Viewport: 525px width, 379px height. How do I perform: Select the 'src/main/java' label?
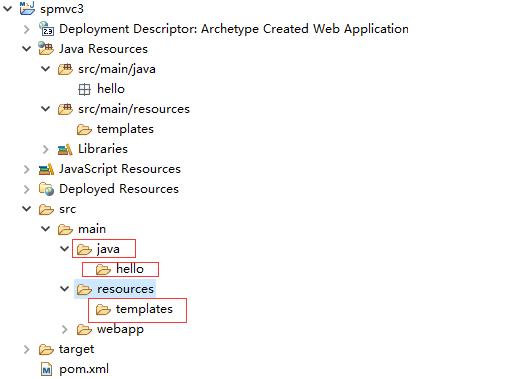(117, 69)
